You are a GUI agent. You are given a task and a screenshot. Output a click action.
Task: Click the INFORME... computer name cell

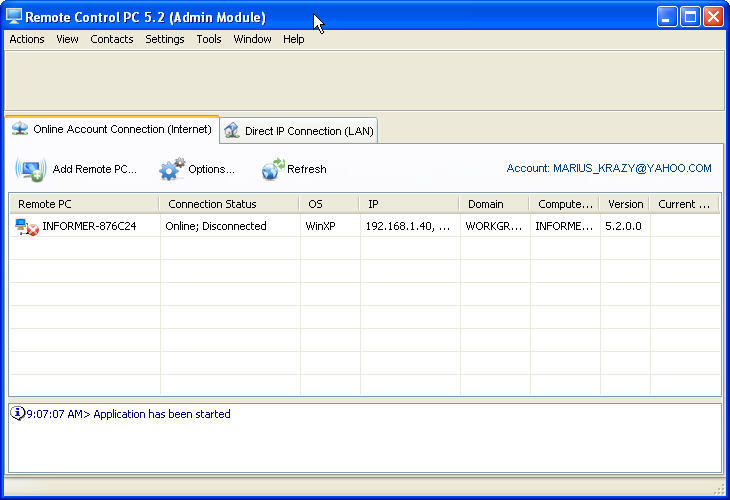point(564,226)
